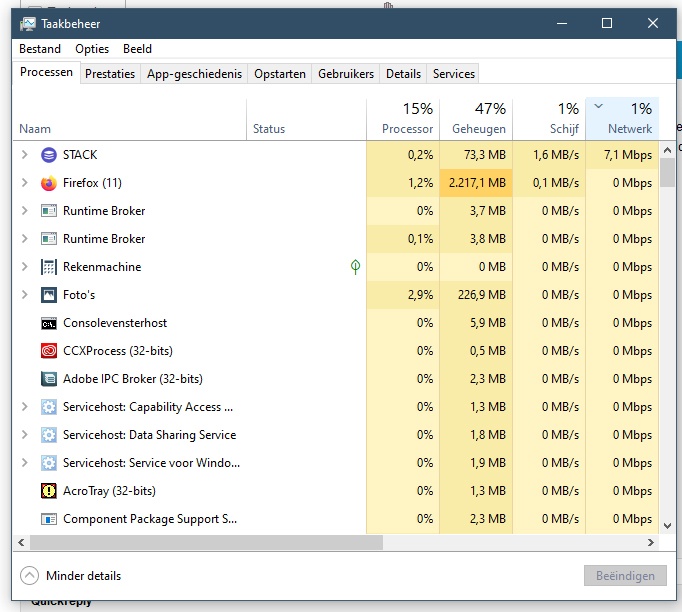Click the STACK app icon

tap(49, 155)
